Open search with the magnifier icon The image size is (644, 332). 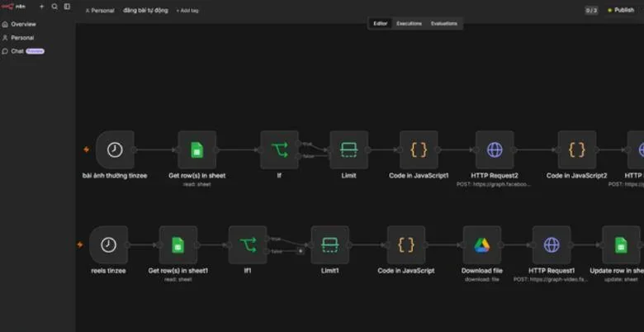pyautogui.click(x=54, y=7)
